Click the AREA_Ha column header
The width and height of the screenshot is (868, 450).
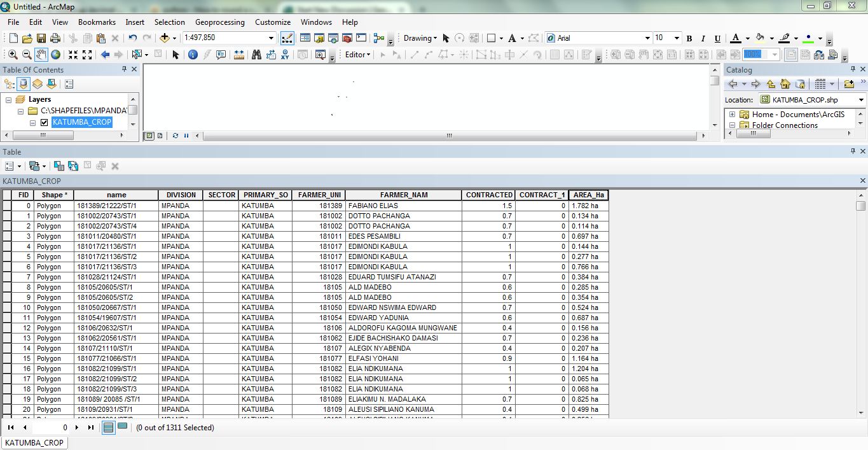pyautogui.click(x=589, y=195)
